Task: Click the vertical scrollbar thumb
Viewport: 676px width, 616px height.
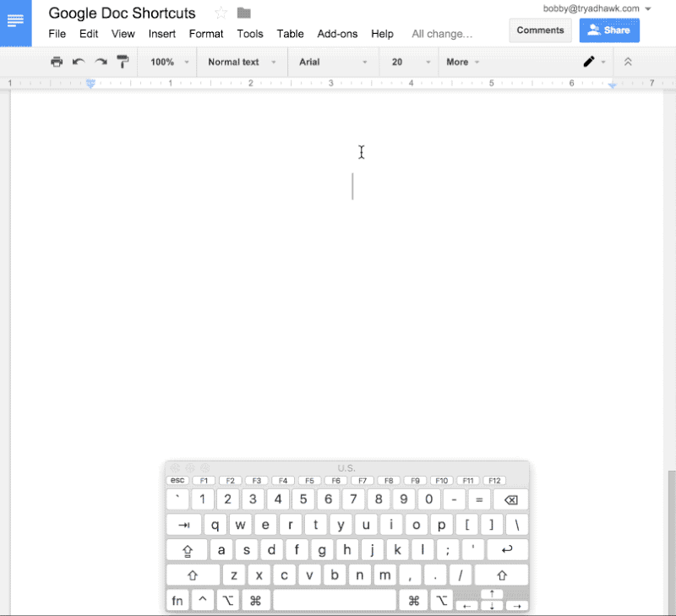Action: click(672, 542)
